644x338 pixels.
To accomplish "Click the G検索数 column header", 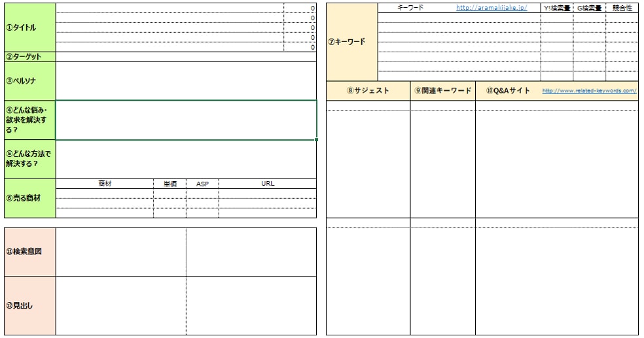I will click(590, 8).
